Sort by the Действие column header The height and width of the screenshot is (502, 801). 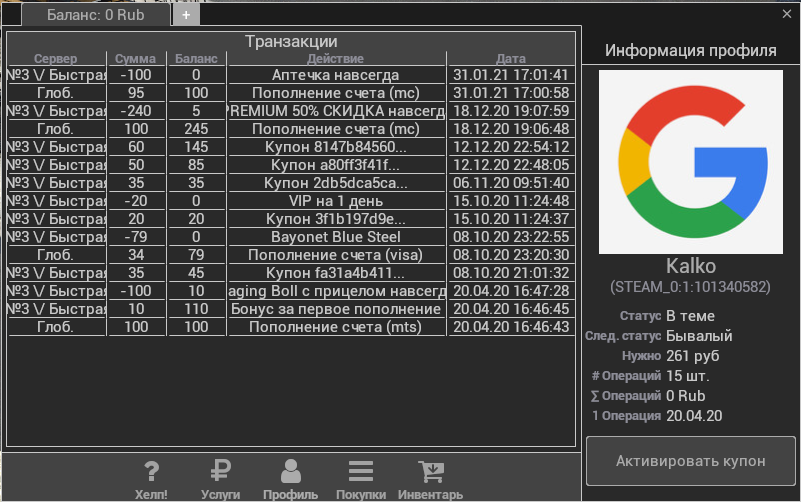point(336,59)
